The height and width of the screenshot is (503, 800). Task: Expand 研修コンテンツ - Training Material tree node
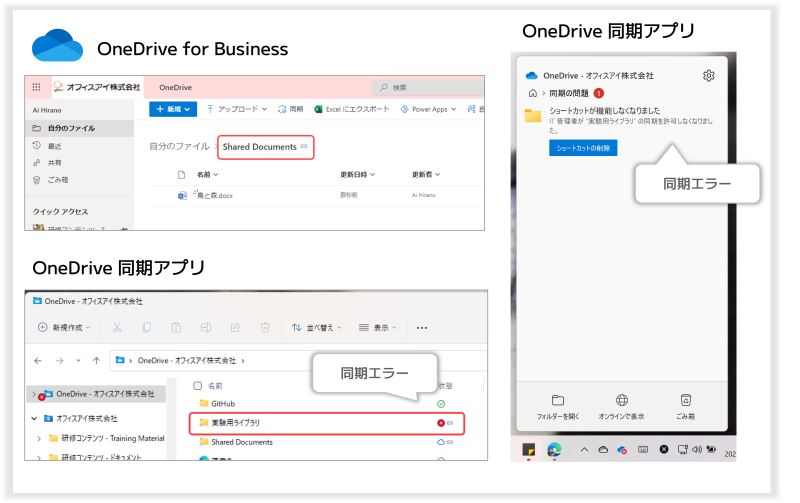pyautogui.click(x=39, y=438)
